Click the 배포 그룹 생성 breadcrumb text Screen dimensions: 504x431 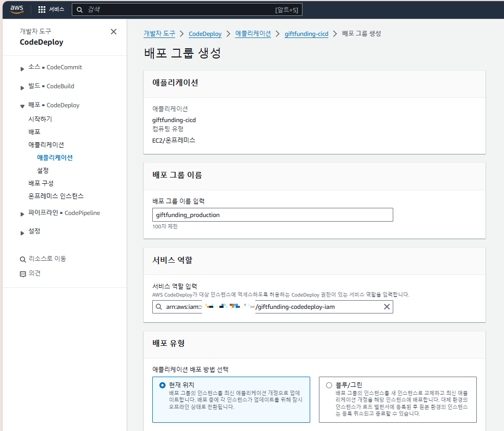coord(361,33)
